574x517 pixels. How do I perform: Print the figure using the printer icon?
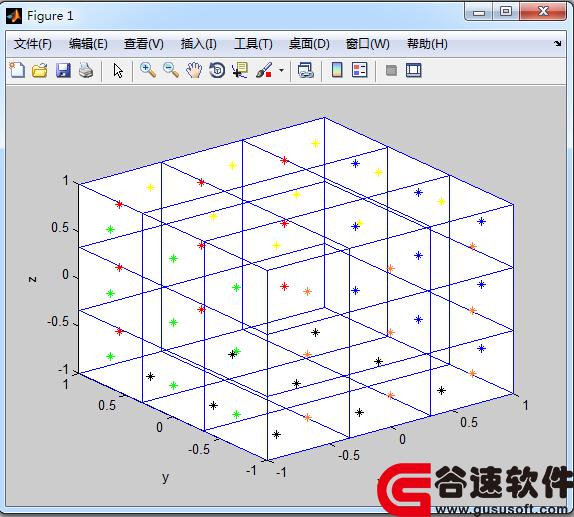pyautogui.click(x=86, y=70)
